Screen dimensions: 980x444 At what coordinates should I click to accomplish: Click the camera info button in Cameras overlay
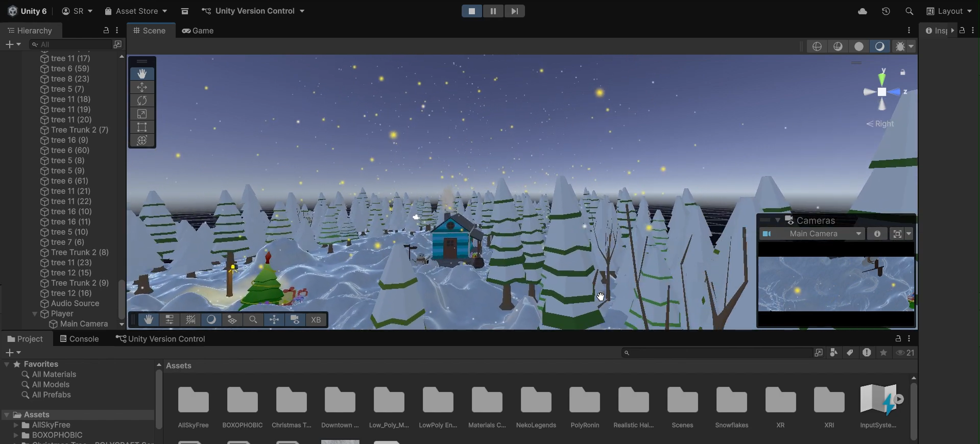pyautogui.click(x=877, y=234)
